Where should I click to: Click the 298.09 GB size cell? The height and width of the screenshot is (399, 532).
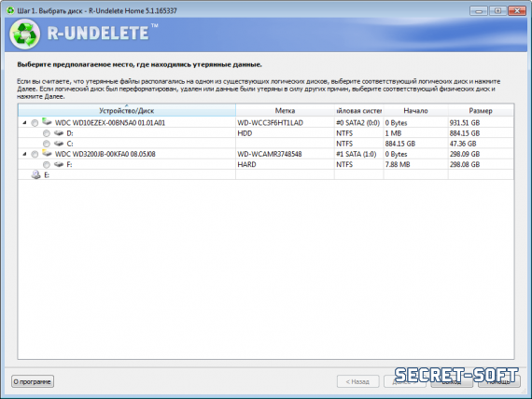click(465, 154)
